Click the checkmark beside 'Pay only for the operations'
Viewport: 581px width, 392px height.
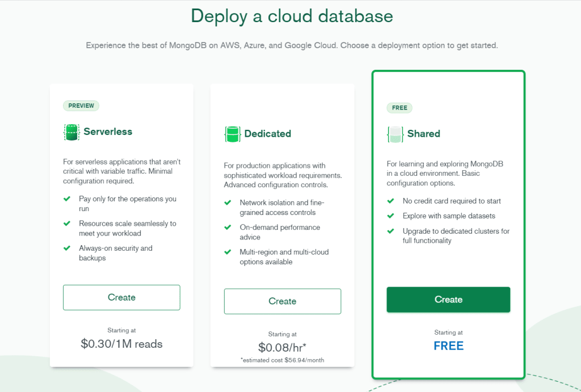[x=67, y=199]
